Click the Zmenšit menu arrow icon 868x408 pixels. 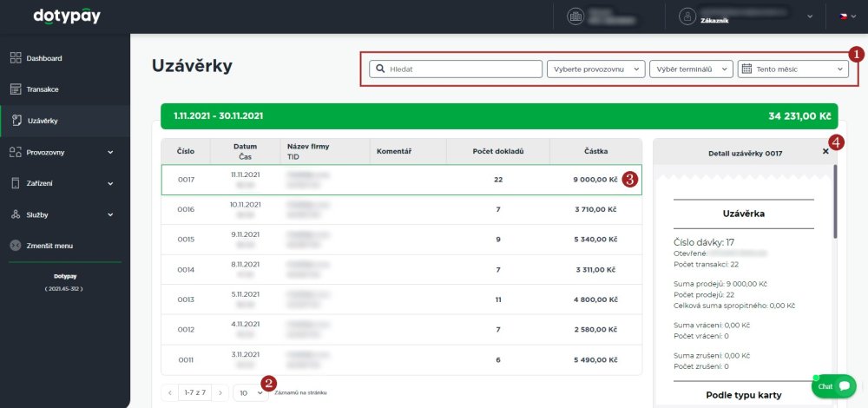(16, 246)
